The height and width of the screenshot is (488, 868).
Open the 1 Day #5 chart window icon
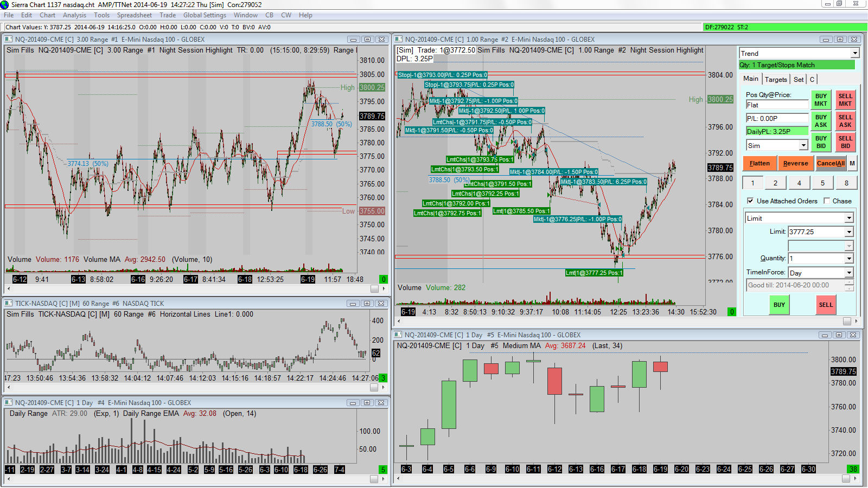pos(398,335)
